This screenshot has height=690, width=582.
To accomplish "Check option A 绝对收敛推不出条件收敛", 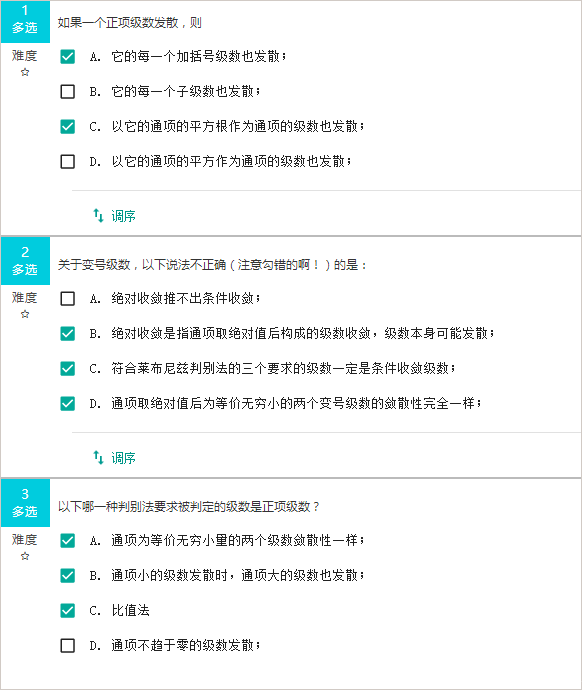I will (68, 298).
